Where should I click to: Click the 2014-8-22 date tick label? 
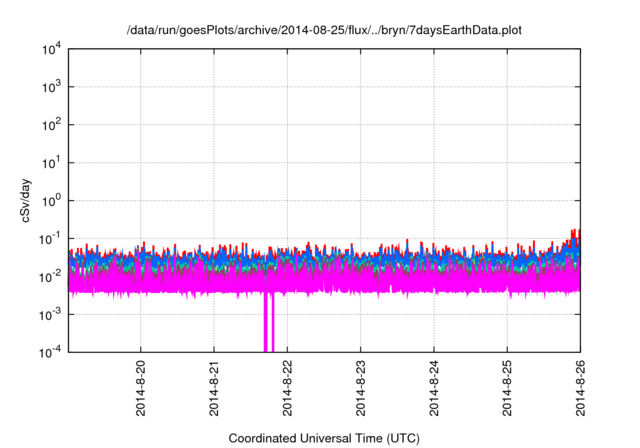click(287, 388)
